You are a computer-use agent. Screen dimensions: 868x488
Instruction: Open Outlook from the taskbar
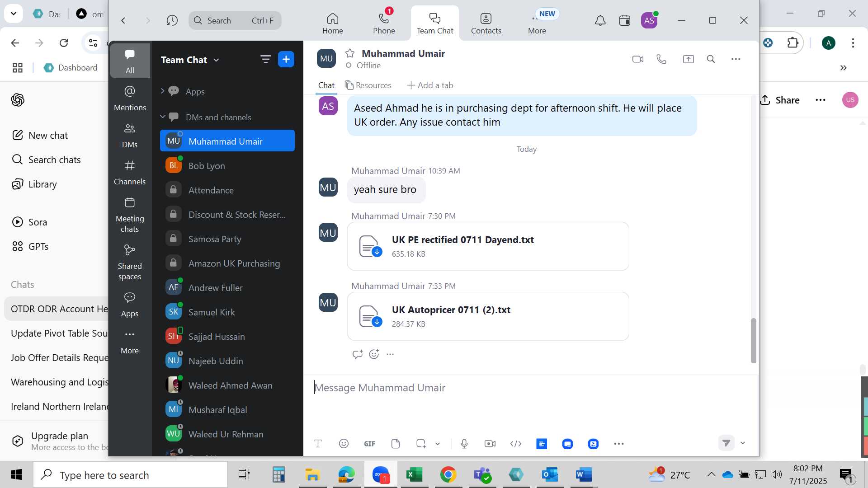click(550, 474)
